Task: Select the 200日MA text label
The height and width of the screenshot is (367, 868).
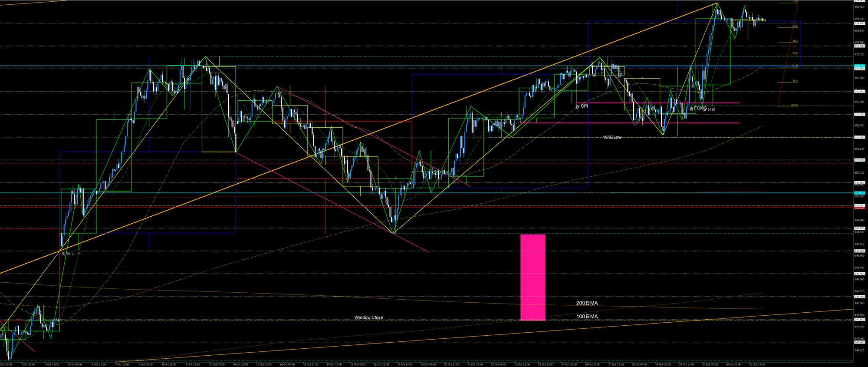Action: click(x=587, y=303)
